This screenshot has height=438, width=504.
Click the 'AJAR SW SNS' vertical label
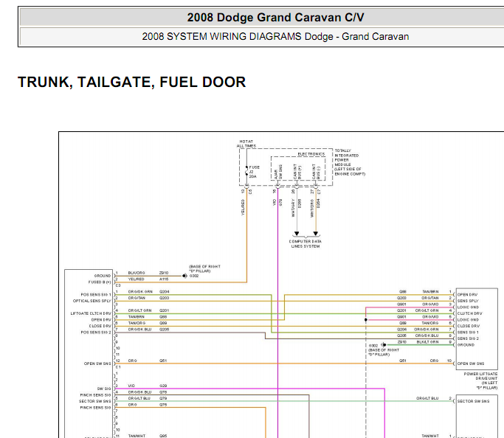click(278, 173)
